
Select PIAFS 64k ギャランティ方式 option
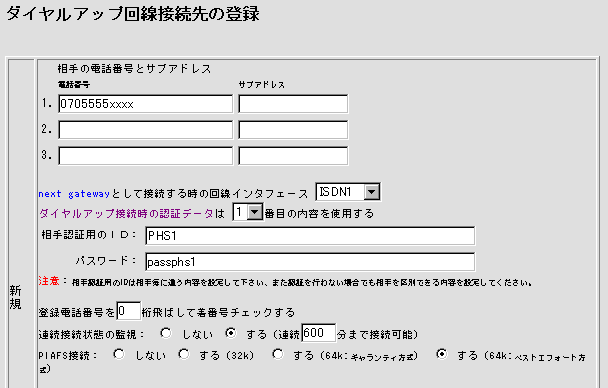pos(278,354)
